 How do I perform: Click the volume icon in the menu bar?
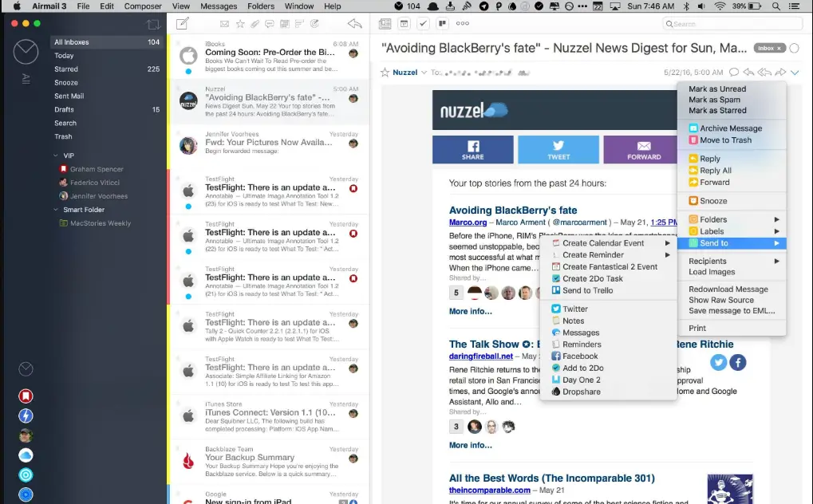pyautogui.click(x=701, y=6)
